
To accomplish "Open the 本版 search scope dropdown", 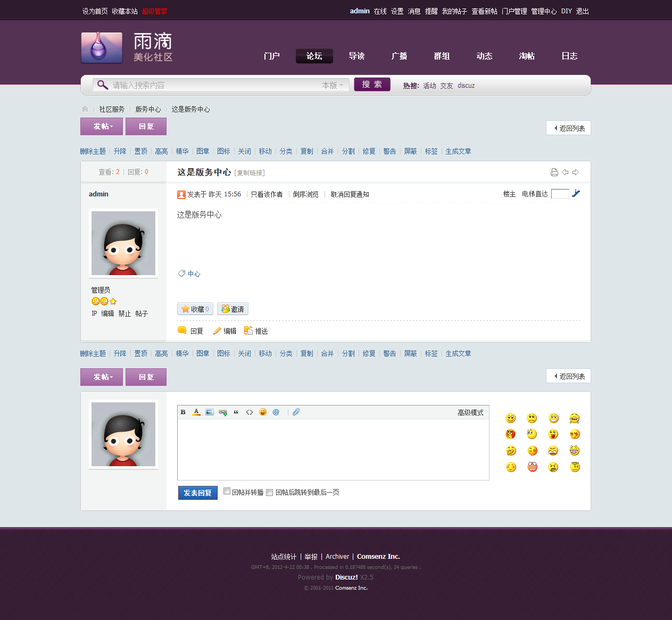I will click(333, 85).
